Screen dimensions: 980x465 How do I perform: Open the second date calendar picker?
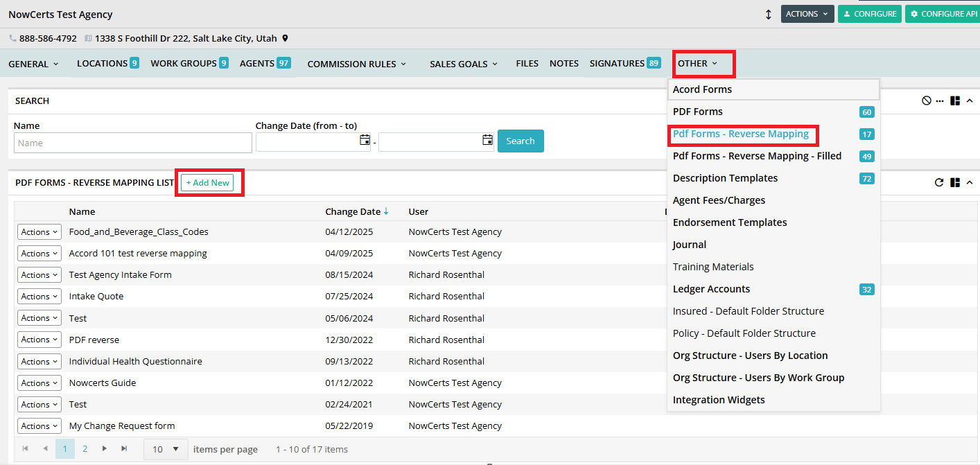pyautogui.click(x=487, y=140)
